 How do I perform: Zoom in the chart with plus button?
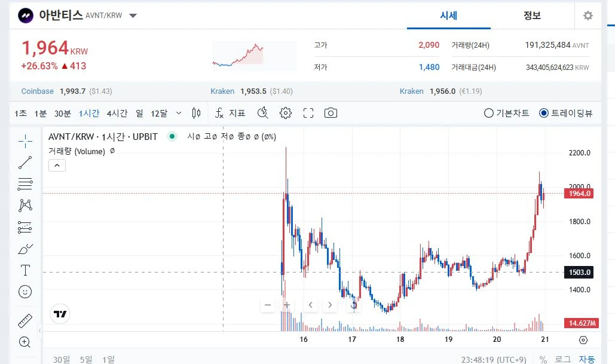[287, 305]
